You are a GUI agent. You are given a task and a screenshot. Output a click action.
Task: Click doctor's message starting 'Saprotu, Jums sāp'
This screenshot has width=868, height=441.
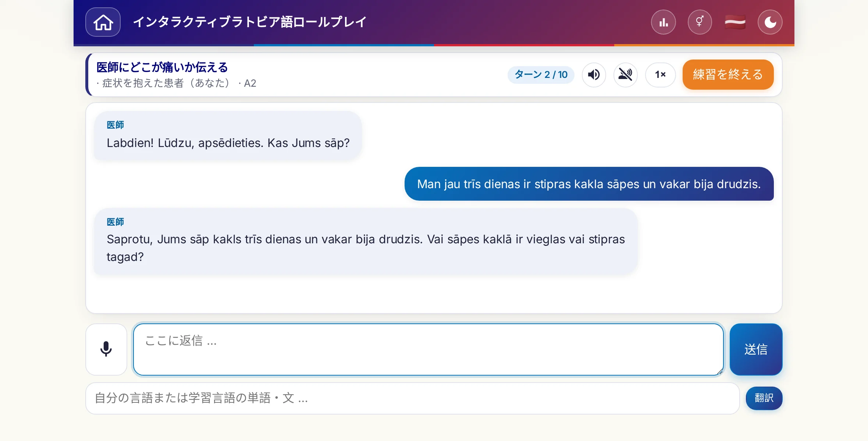[366, 241]
